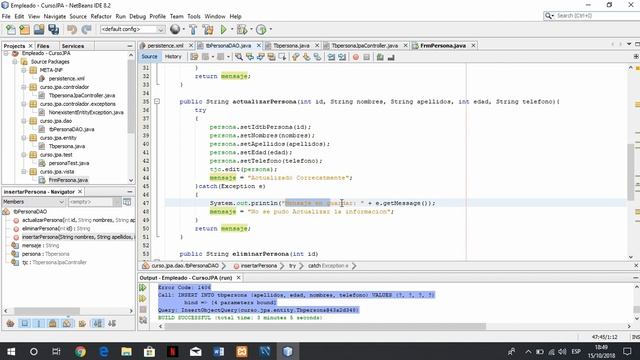The height and width of the screenshot is (360, 640).
Task: Select persistence.xml in project tree
Action: coord(67,78)
